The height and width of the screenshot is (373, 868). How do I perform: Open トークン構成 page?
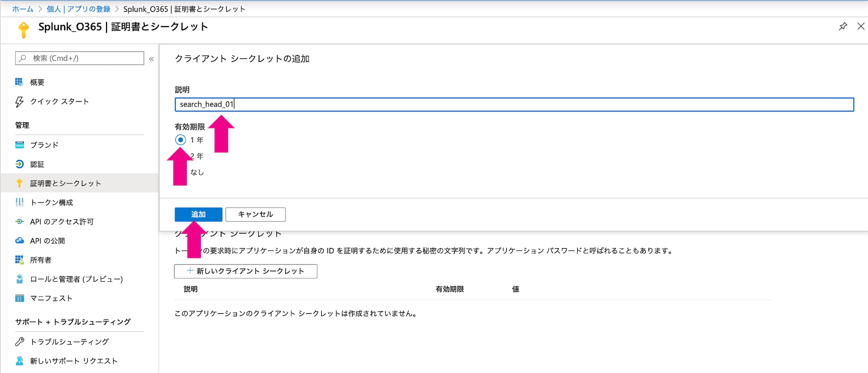[x=52, y=202]
